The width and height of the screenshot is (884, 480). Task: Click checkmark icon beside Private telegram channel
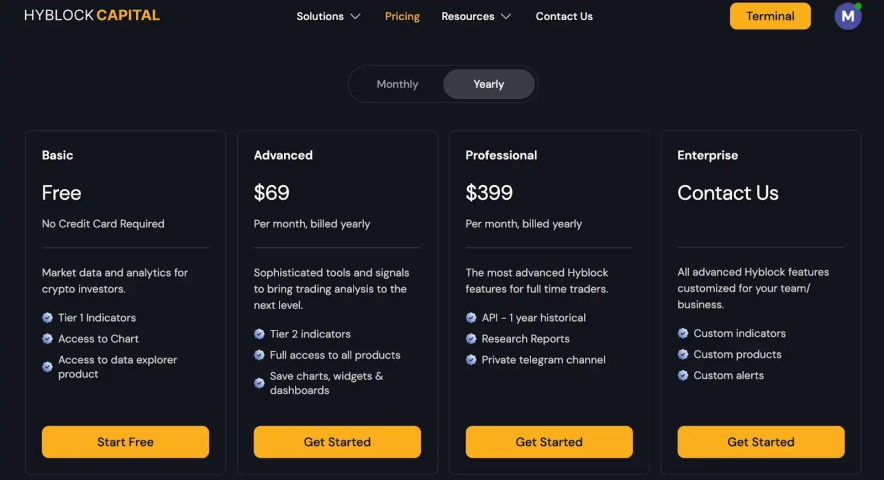coord(472,360)
